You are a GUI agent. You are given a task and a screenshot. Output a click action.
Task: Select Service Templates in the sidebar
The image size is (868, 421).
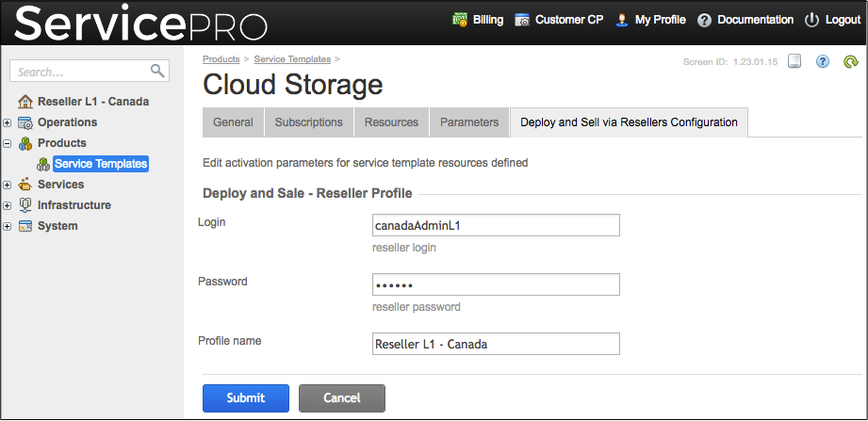click(x=101, y=164)
